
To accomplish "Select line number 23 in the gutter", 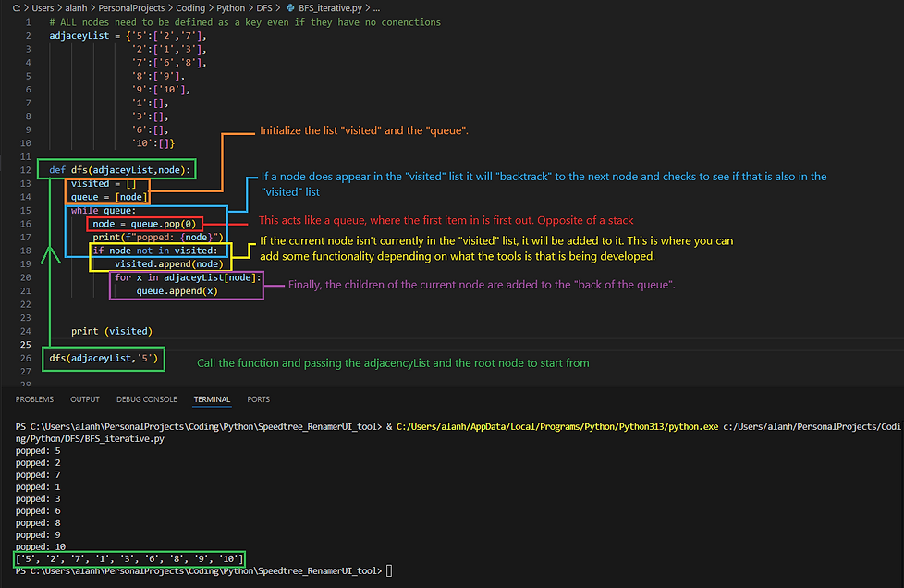I will tap(25, 318).
